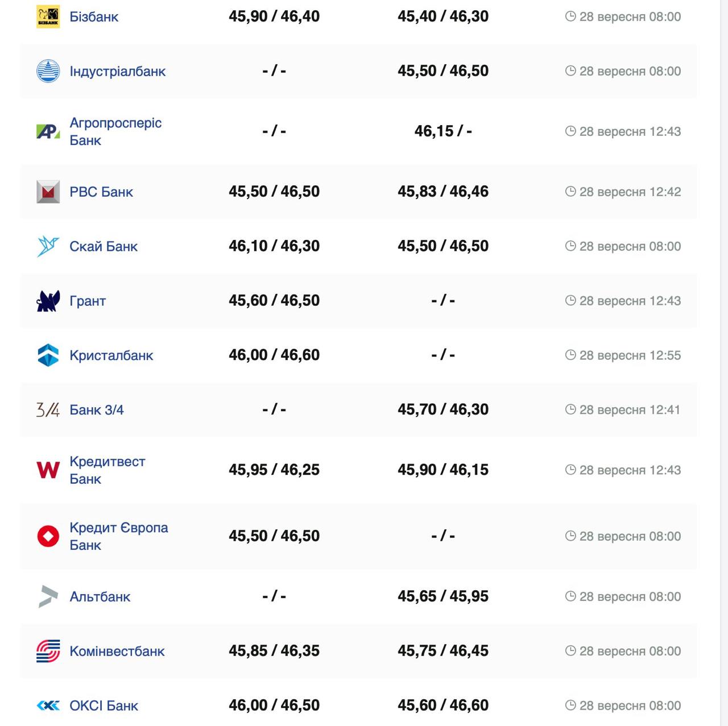Click the Скай Банк bird logo
The width and height of the screenshot is (728, 726).
[x=48, y=246]
